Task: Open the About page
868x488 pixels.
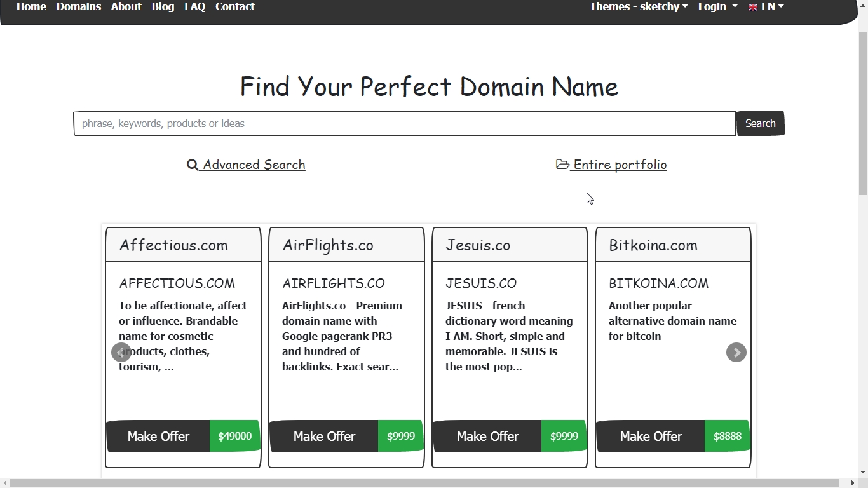Action: coord(126,6)
